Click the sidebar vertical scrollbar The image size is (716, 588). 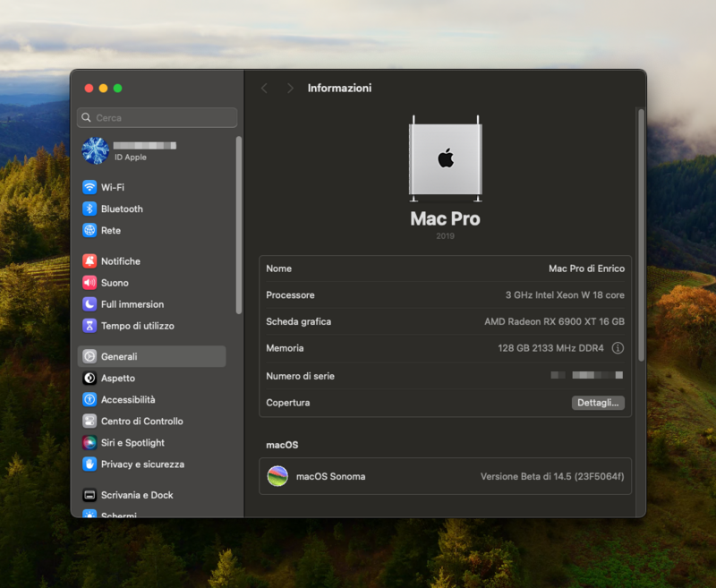(238, 224)
